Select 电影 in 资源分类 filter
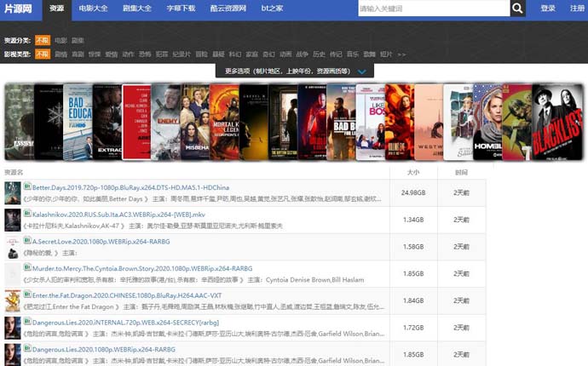Image resolution: width=588 pixels, height=366 pixels. tap(61, 40)
